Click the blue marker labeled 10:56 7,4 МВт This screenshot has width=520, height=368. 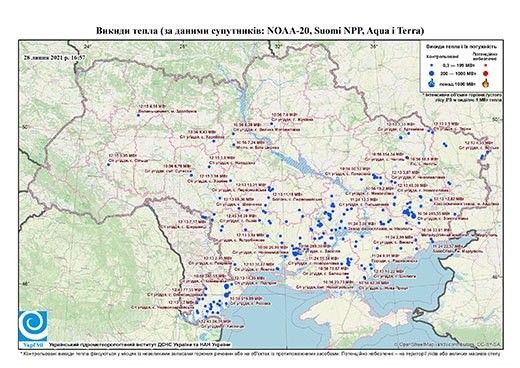(x=271, y=124)
